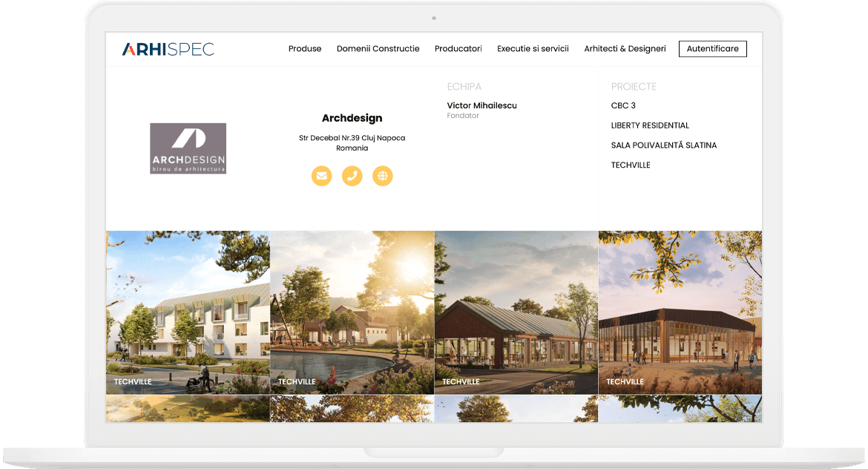868x469 pixels.
Task: Open SALA POLIVALENTĂ SLATINA project
Action: pyautogui.click(x=663, y=145)
